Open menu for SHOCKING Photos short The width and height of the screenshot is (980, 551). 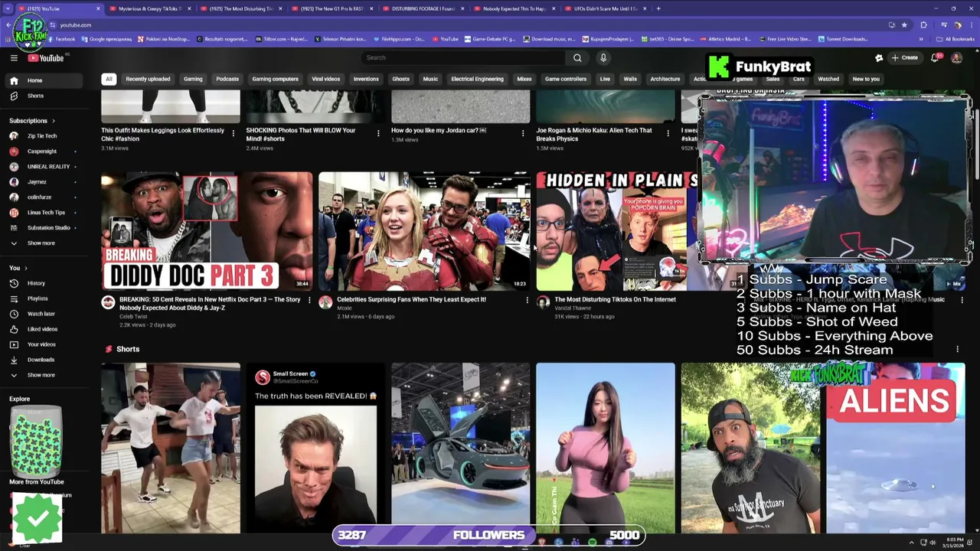[x=378, y=133]
